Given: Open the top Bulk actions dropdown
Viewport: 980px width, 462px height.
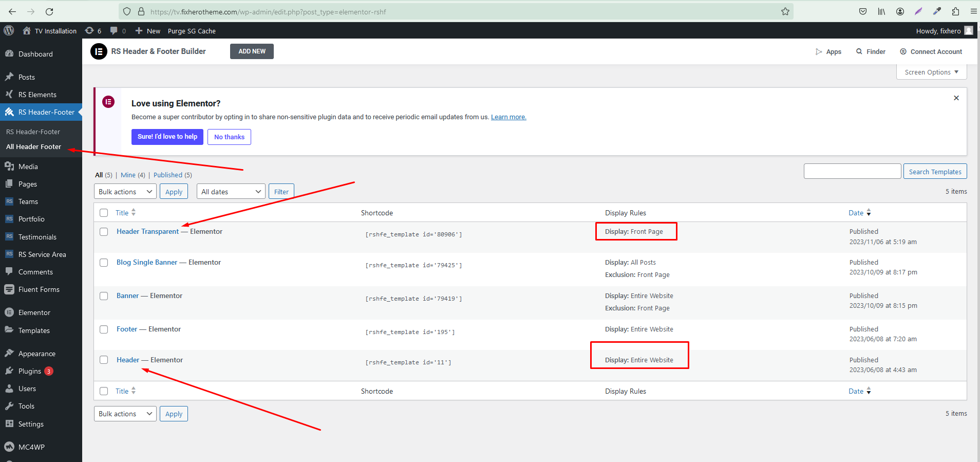Looking at the screenshot, I should point(125,192).
